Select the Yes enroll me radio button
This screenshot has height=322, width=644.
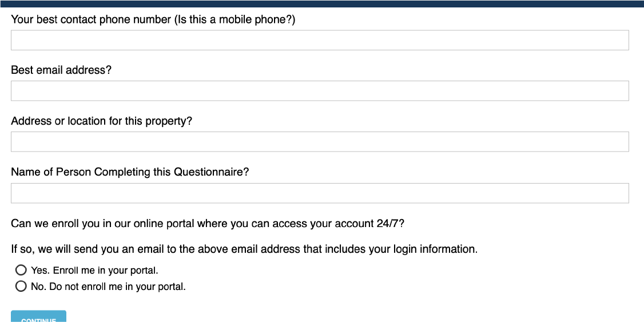tap(21, 270)
